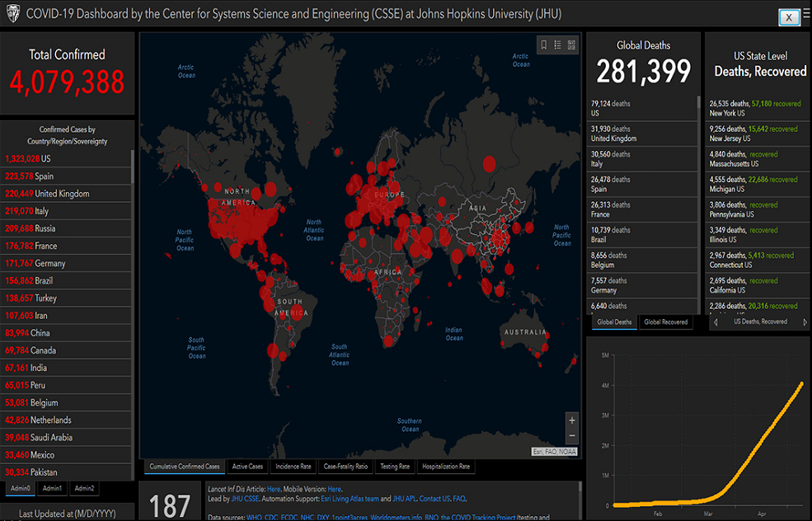Switch to the Admin0 tab

pyautogui.click(x=20, y=488)
